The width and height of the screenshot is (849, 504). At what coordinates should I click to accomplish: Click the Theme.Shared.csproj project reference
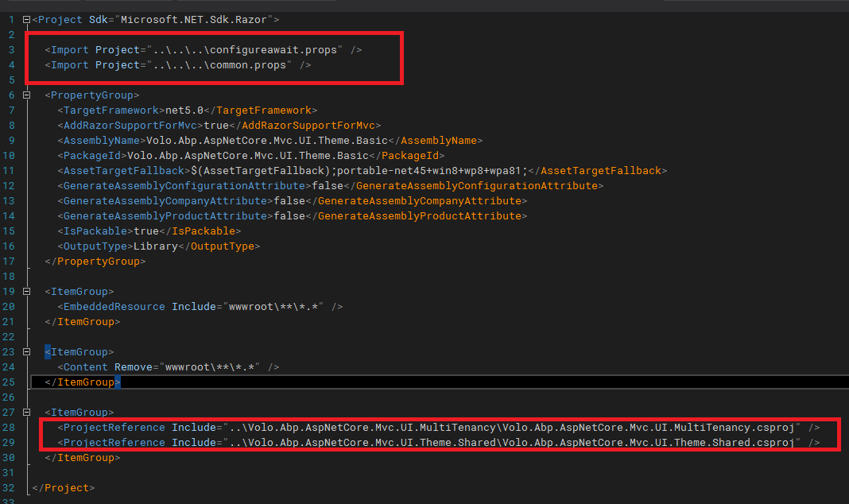pyautogui.click(x=512, y=444)
